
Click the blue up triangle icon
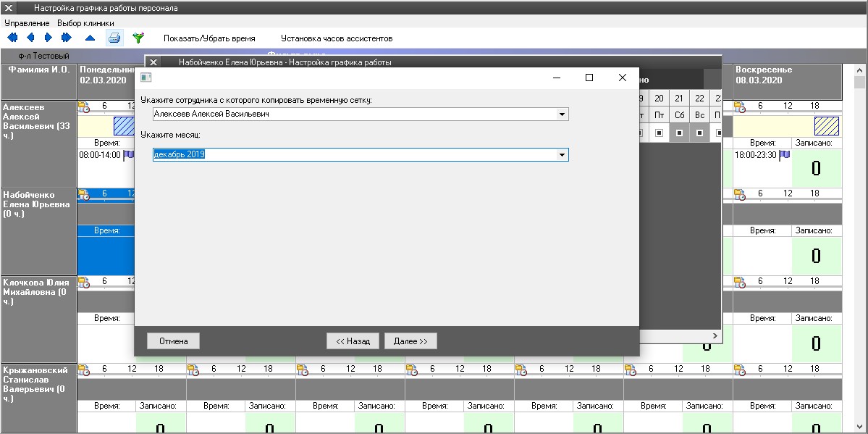pyautogui.click(x=90, y=38)
